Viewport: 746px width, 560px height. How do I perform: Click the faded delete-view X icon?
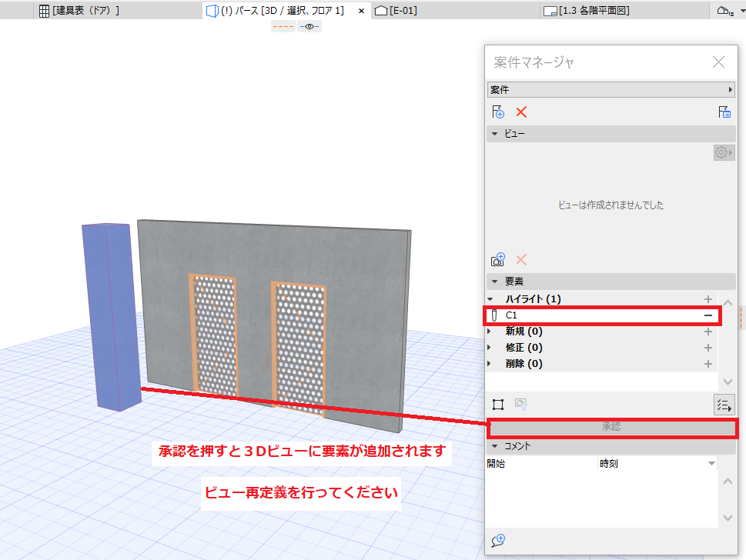tap(521, 259)
